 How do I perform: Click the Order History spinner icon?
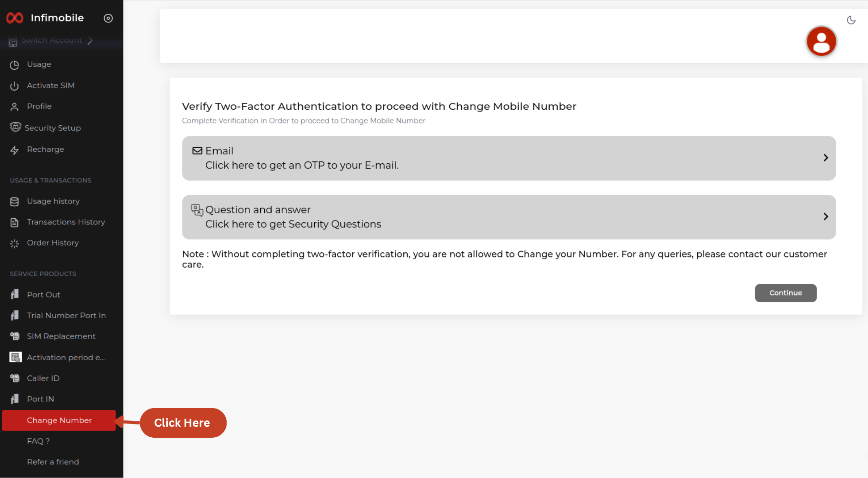(15, 243)
